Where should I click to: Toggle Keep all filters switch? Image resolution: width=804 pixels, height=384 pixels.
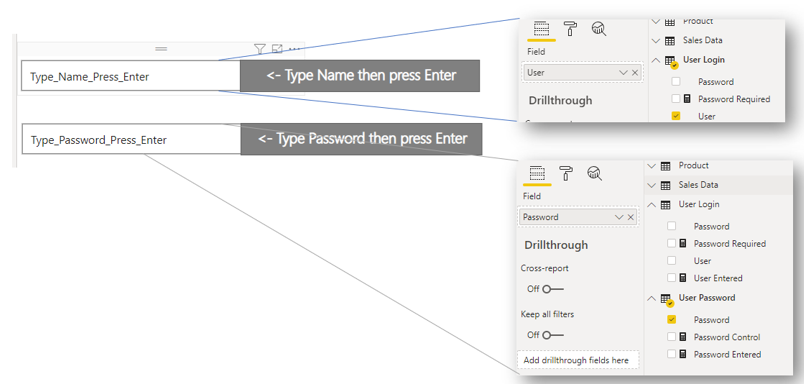(553, 335)
